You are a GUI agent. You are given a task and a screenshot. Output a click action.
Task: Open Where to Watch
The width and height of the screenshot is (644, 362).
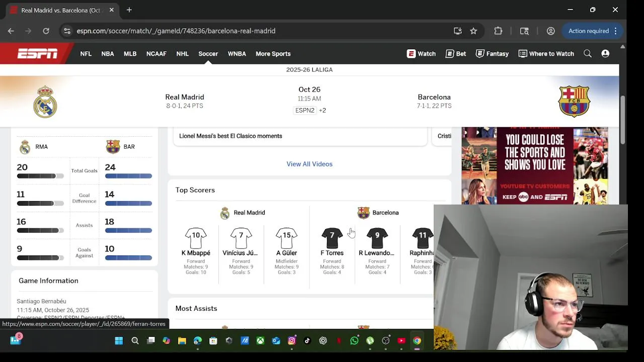(x=546, y=54)
